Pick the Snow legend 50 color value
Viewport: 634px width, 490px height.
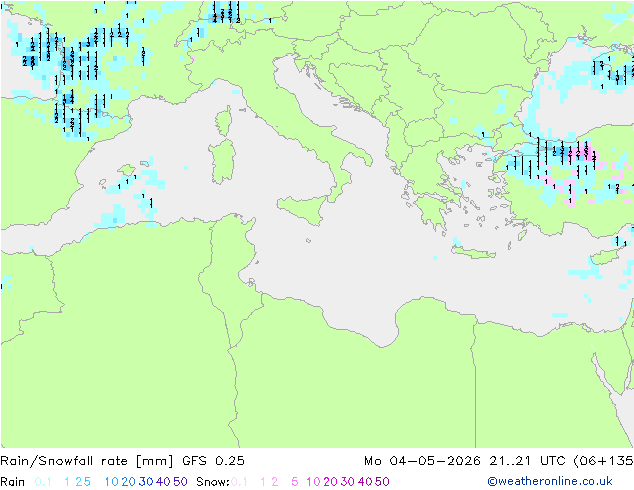(382, 482)
